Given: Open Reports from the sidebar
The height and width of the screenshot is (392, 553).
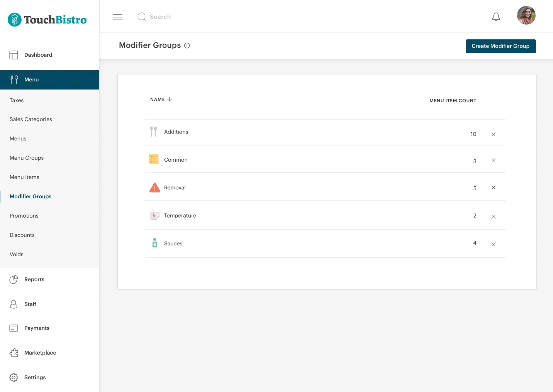Looking at the screenshot, I should (x=34, y=279).
